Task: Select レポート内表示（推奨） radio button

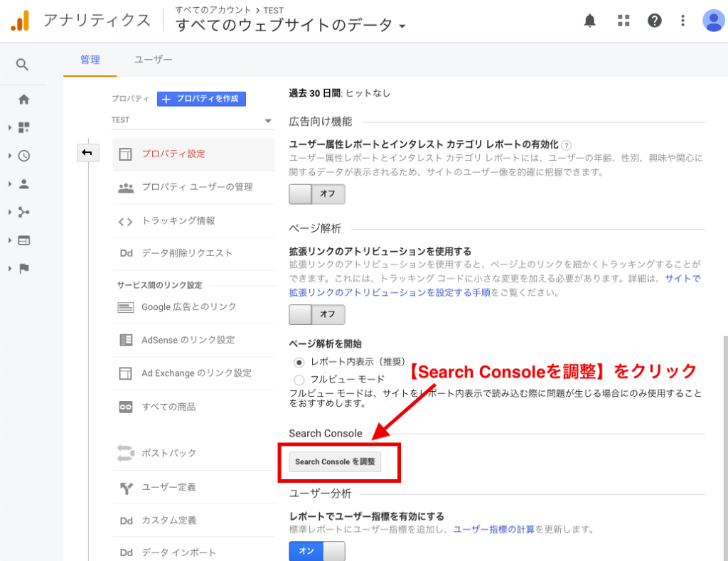Action: [x=299, y=362]
